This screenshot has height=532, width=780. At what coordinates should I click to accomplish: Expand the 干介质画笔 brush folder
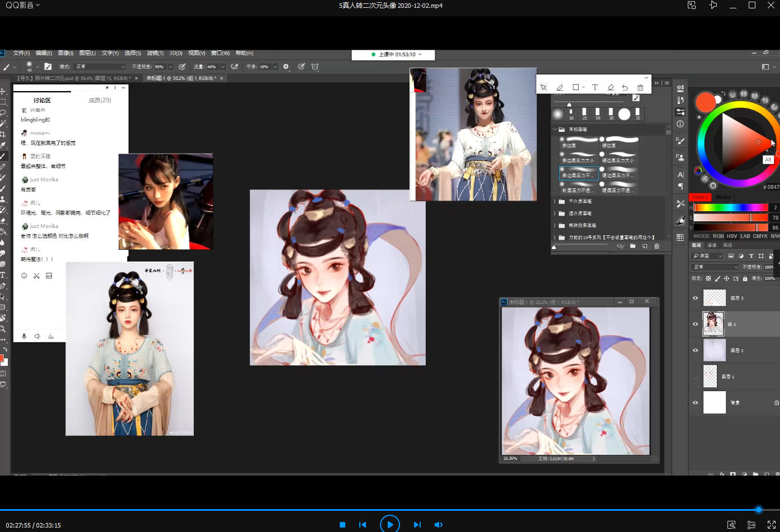coord(555,201)
